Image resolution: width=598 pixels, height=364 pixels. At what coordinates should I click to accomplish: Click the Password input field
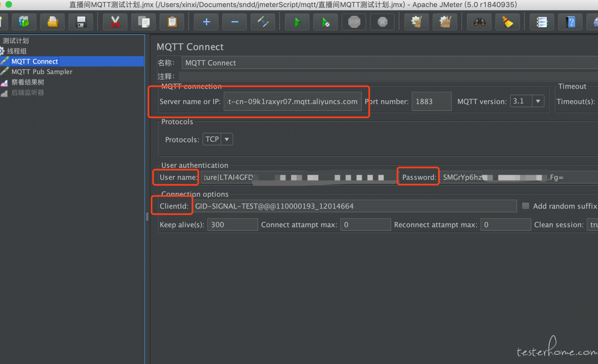pyautogui.click(x=518, y=177)
